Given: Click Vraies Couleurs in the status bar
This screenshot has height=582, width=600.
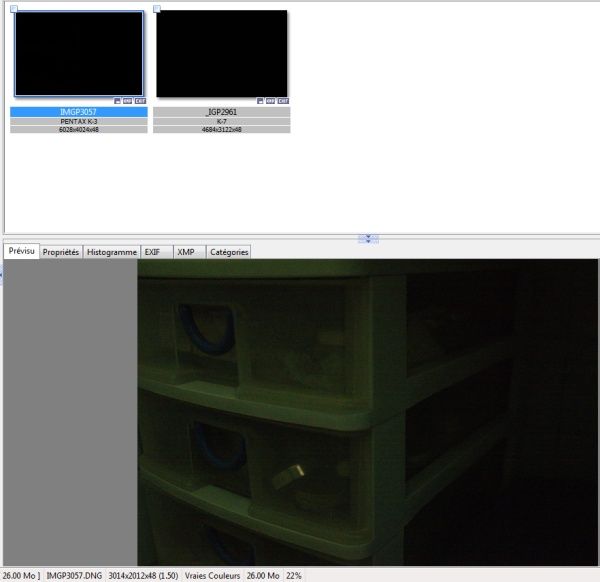Looking at the screenshot, I should click(212, 575).
